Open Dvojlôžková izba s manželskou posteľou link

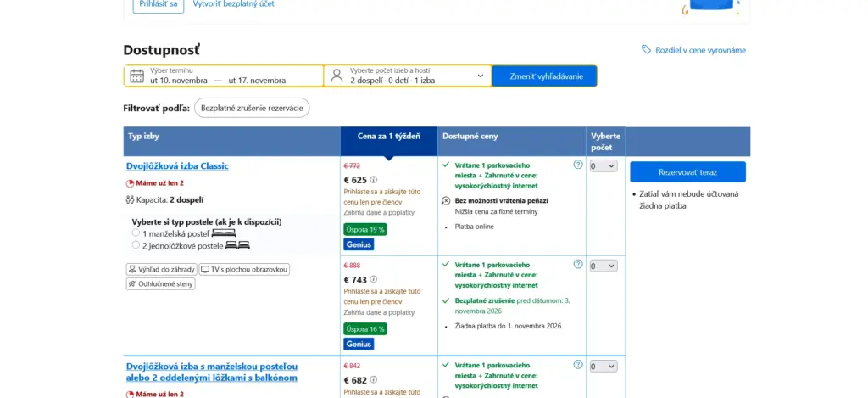212,372
